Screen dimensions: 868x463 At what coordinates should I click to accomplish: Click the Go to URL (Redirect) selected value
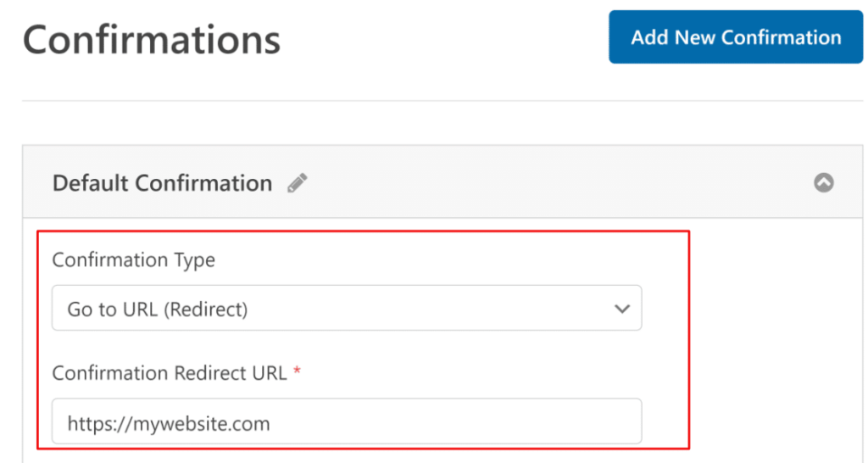pyautogui.click(x=158, y=310)
